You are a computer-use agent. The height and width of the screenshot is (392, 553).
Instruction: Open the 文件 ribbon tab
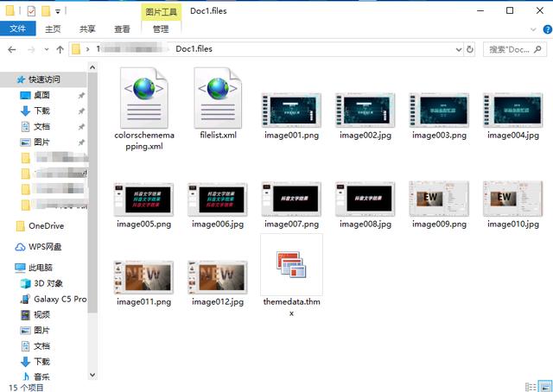pos(17,28)
